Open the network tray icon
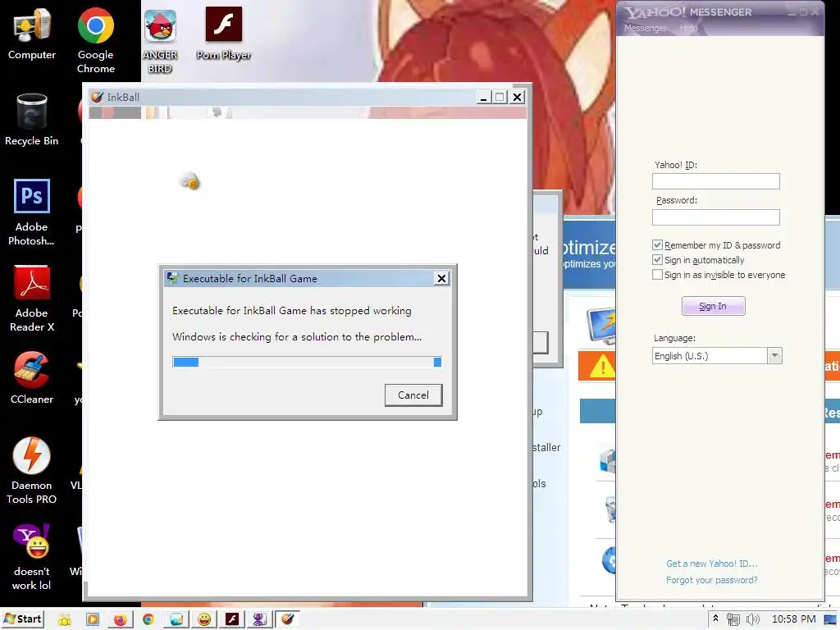Screen dimensions: 840x630 point(733,619)
